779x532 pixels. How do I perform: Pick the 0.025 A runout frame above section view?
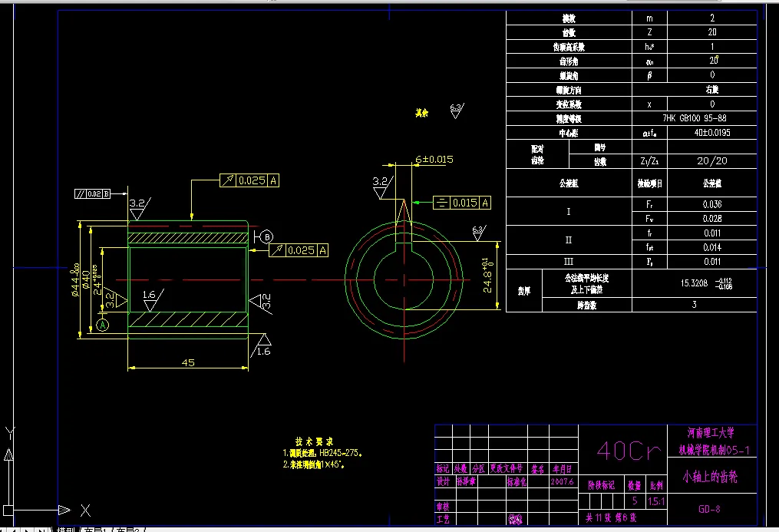coord(249,180)
